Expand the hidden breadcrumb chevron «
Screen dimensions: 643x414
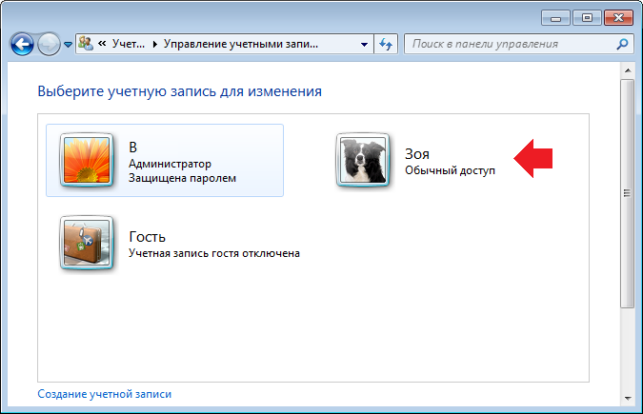click(102, 43)
